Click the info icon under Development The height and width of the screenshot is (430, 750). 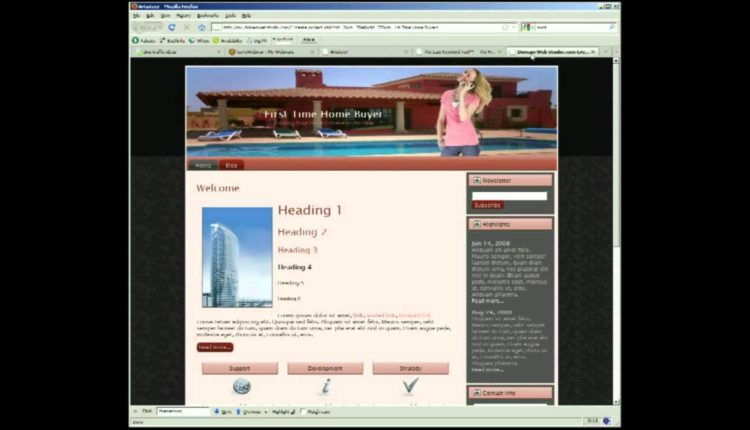click(x=325, y=387)
